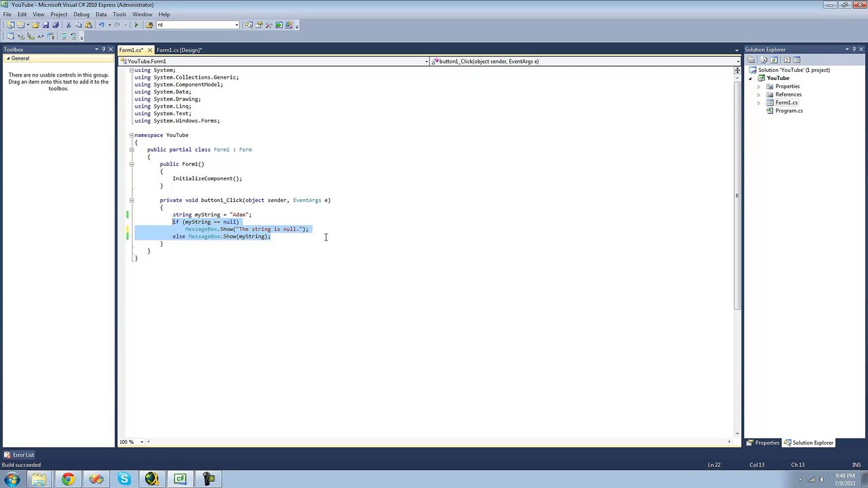Collapse the using directives outline region

(x=132, y=70)
